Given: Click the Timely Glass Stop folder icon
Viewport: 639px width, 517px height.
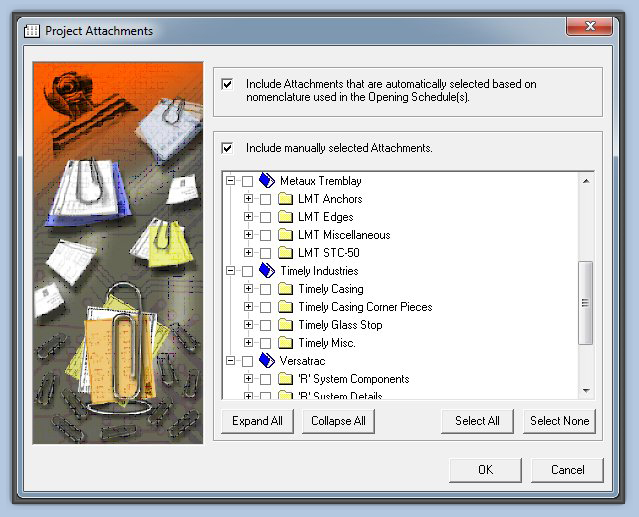Looking at the screenshot, I should coord(285,325).
